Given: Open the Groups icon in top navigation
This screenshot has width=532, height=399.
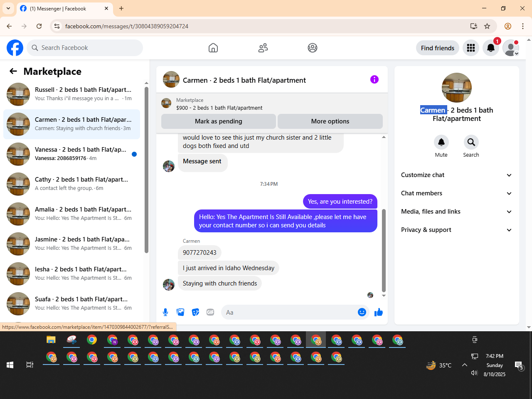Looking at the screenshot, I should pos(313,48).
